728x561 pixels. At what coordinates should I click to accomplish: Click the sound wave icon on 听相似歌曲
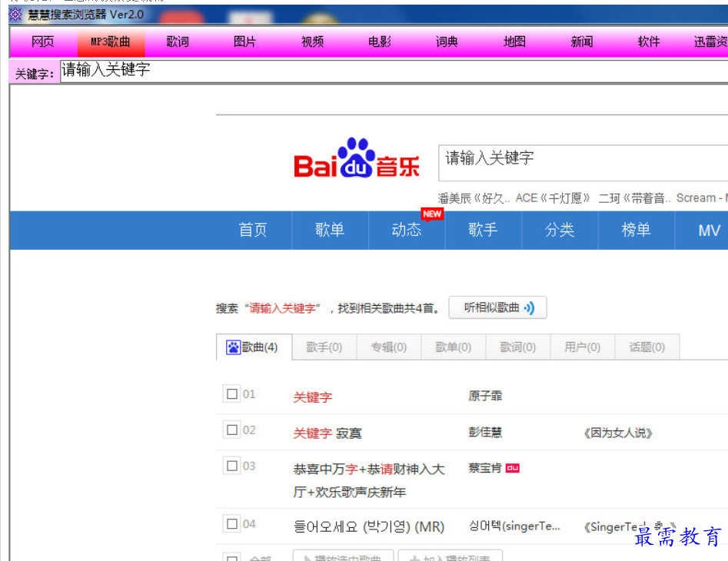click(530, 307)
